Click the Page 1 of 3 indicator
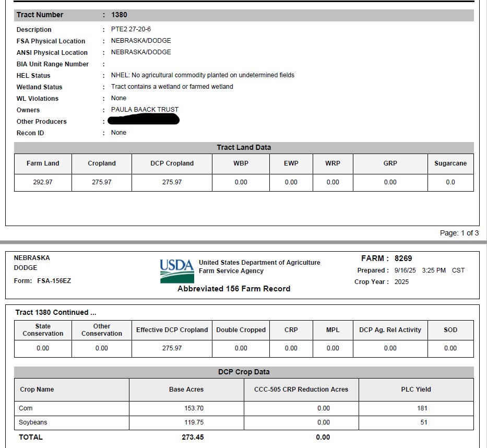This screenshot has width=487, height=448. coord(459,233)
